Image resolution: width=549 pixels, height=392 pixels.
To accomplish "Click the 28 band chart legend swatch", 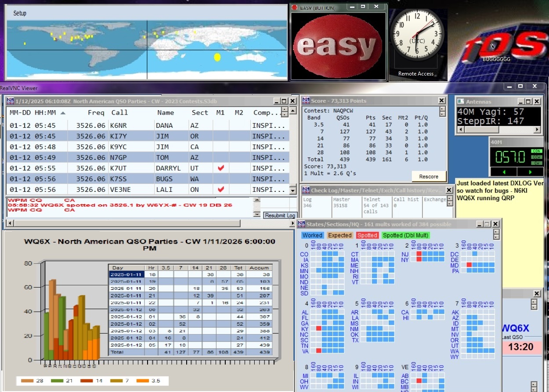I will click(26, 381).
